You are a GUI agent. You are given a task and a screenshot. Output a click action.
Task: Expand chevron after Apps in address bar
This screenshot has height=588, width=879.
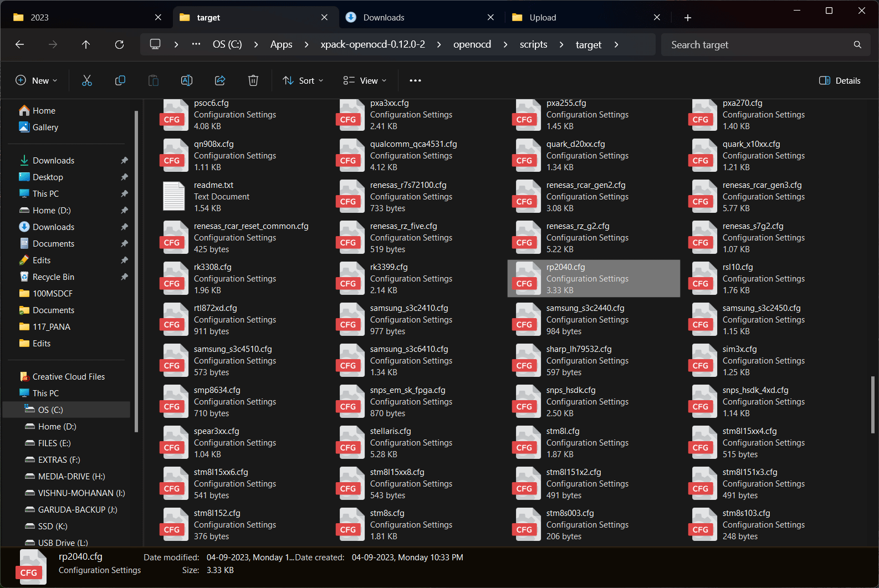(306, 44)
